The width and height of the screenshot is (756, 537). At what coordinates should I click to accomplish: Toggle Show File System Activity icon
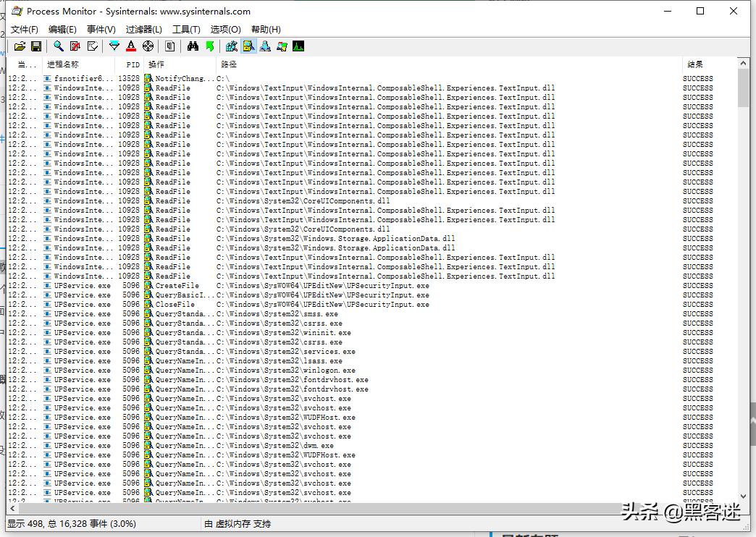coord(248,46)
